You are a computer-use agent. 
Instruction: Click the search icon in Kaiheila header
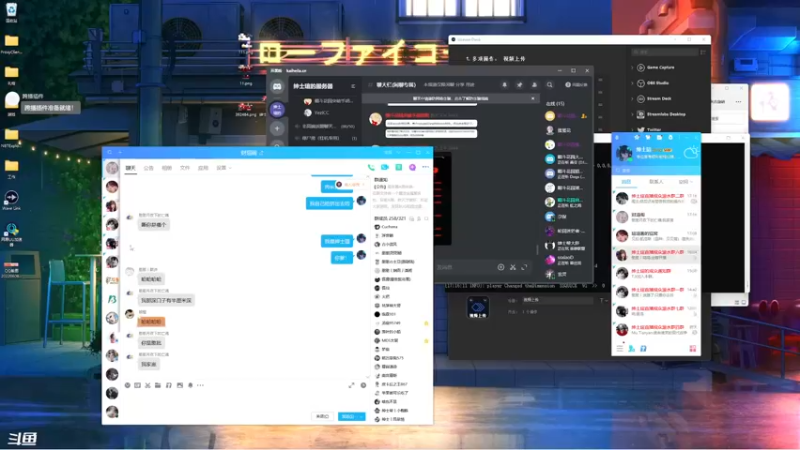tap(549, 85)
